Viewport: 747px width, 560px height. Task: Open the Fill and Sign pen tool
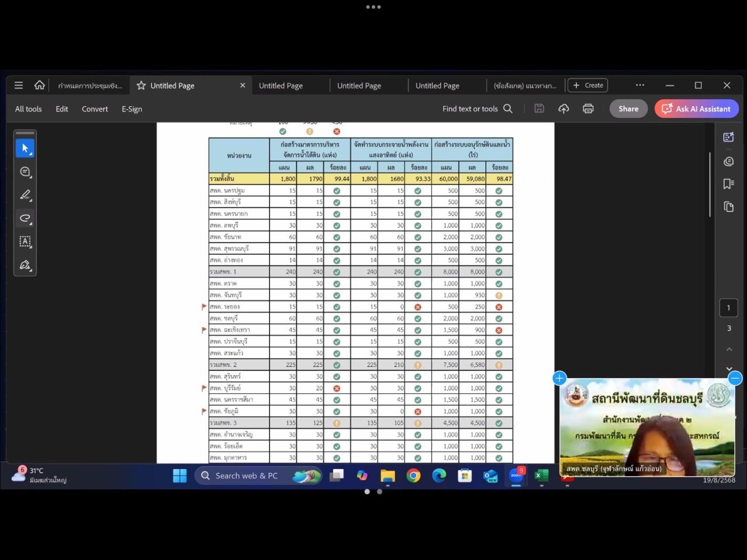(x=25, y=265)
